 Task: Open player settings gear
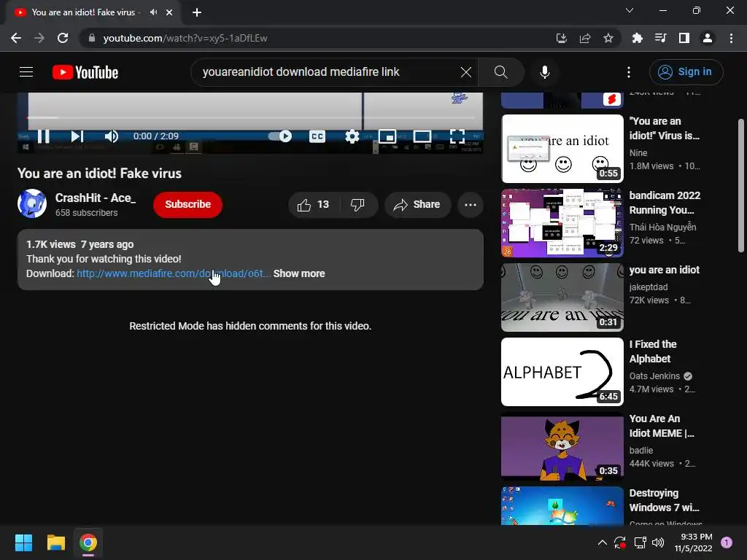tap(352, 136)
